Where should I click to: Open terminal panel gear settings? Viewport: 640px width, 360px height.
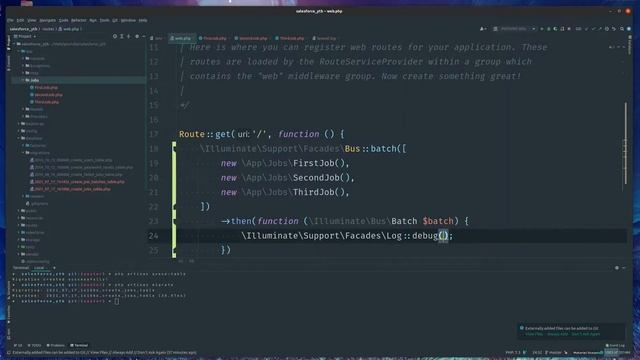pos(617,268)
